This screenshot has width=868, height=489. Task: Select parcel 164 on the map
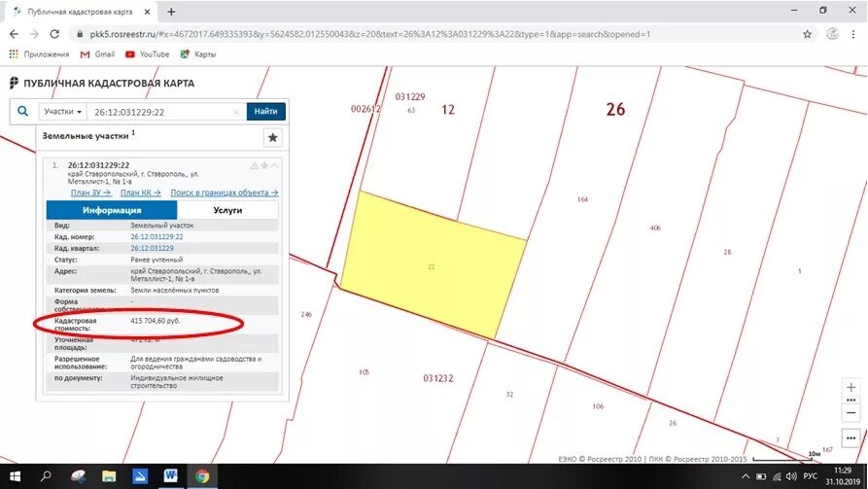[582, 199]
